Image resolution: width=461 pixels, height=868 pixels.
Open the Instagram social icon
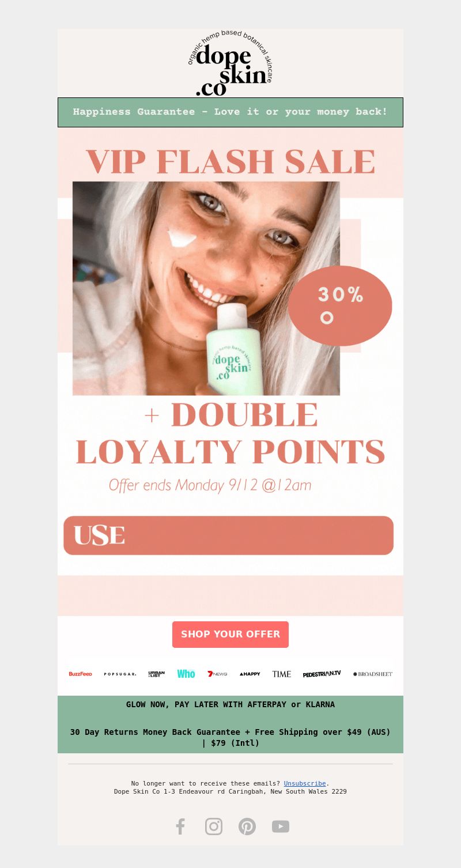(x=214, y=827)
